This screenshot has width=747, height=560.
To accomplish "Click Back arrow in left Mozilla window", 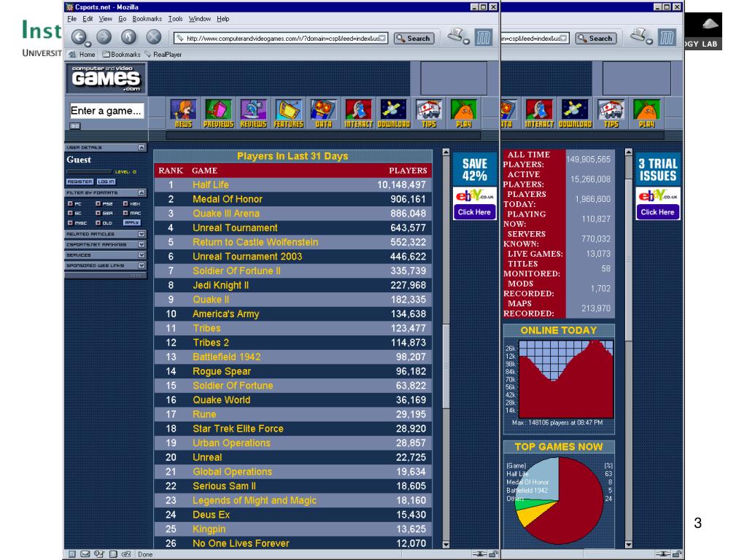I will (x=79, y=37).
